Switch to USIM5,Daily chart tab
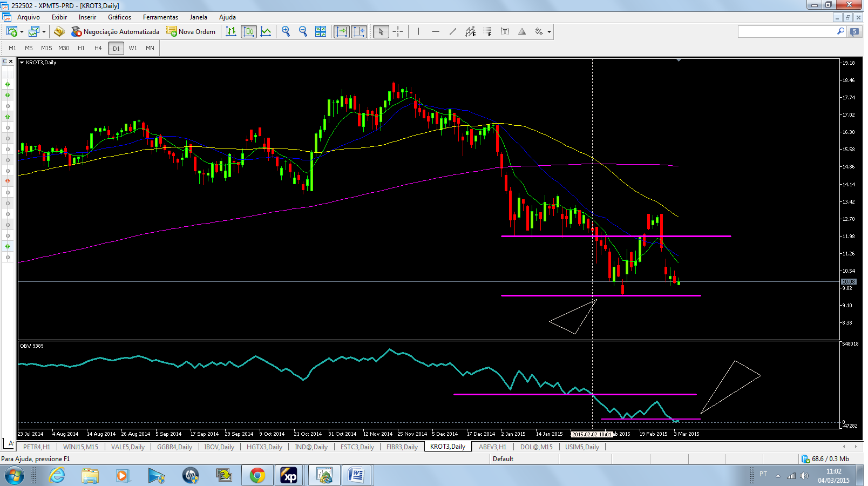 pos(582,447)
